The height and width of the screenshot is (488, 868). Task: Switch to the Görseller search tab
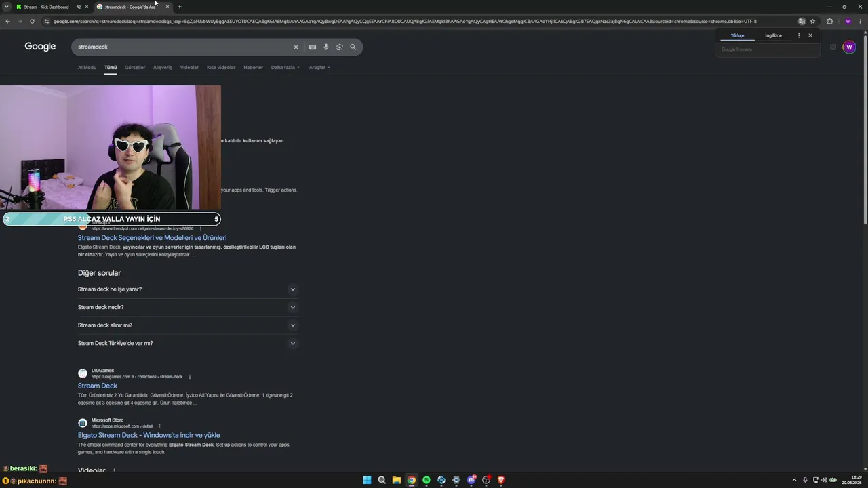(x=135, y=67)
